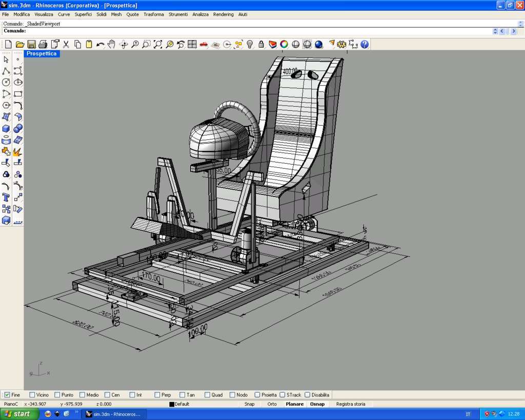The height and width of the screenshot is (420, 525).
Task: Choose the Polyline tool in sidebar
Action: 6,71
